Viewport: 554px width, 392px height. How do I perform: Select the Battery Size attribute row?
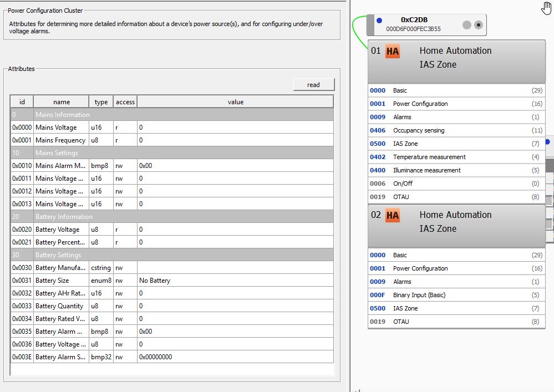tap(172, 281)
